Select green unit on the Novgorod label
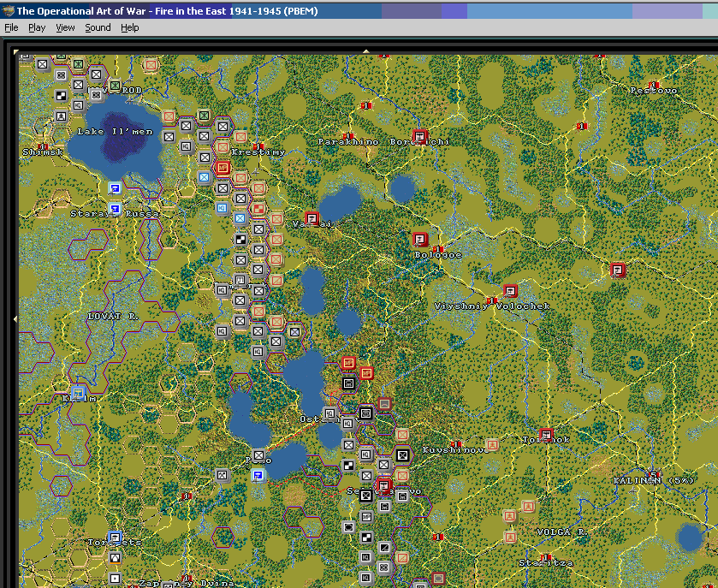 [115, 86]
